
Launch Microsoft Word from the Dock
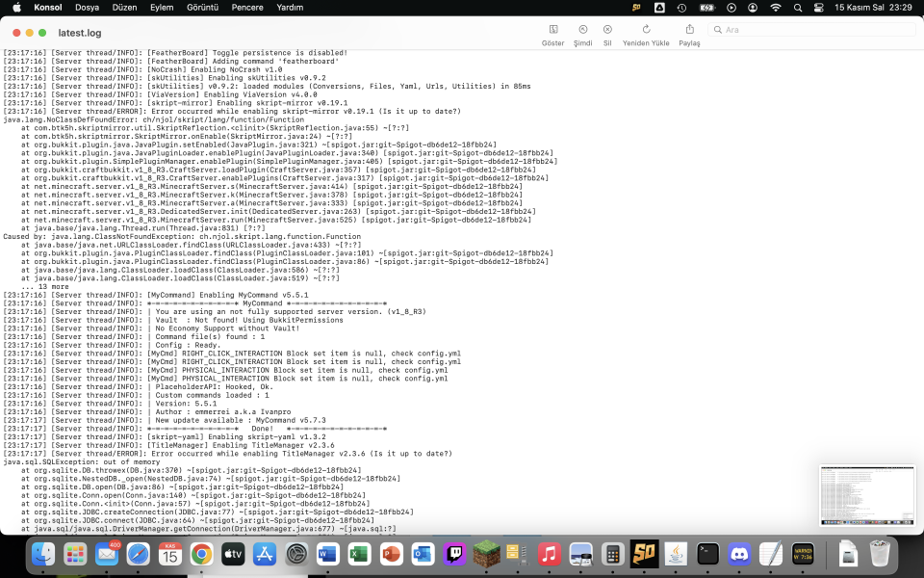coord(327,555)
